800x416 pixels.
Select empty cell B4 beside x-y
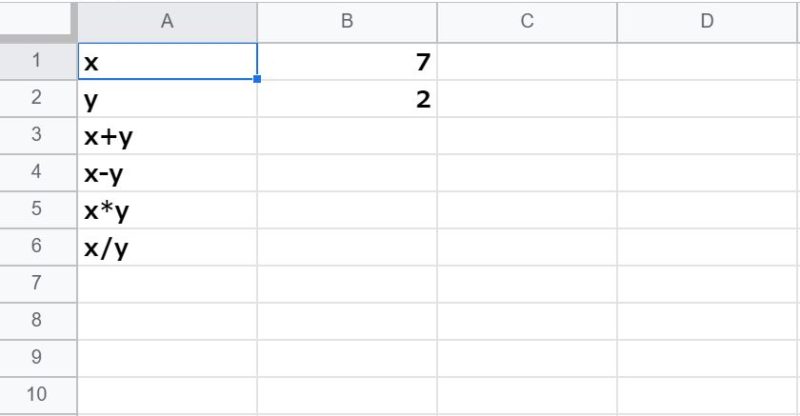click(347, 174)
